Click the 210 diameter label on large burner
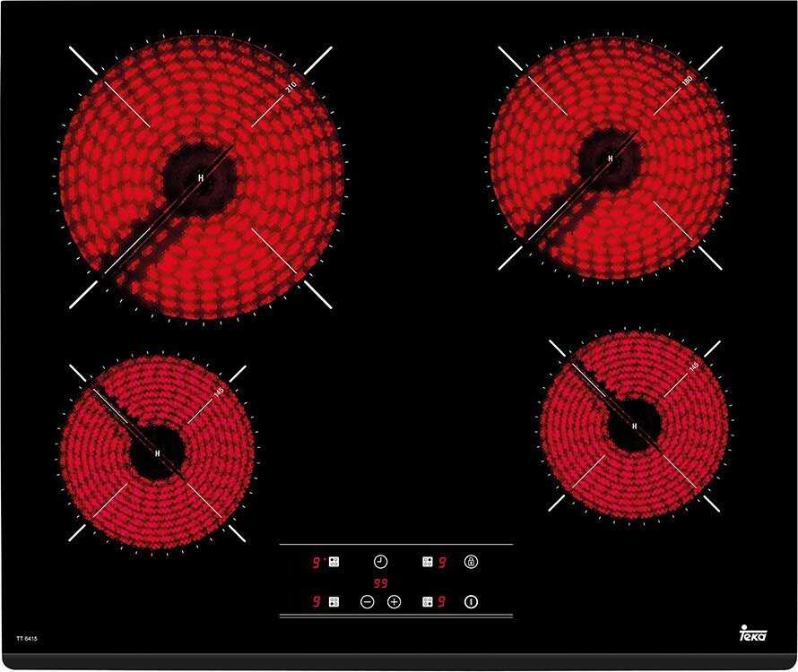This screenshot has width=798, height=672. [x=291, y=87]
